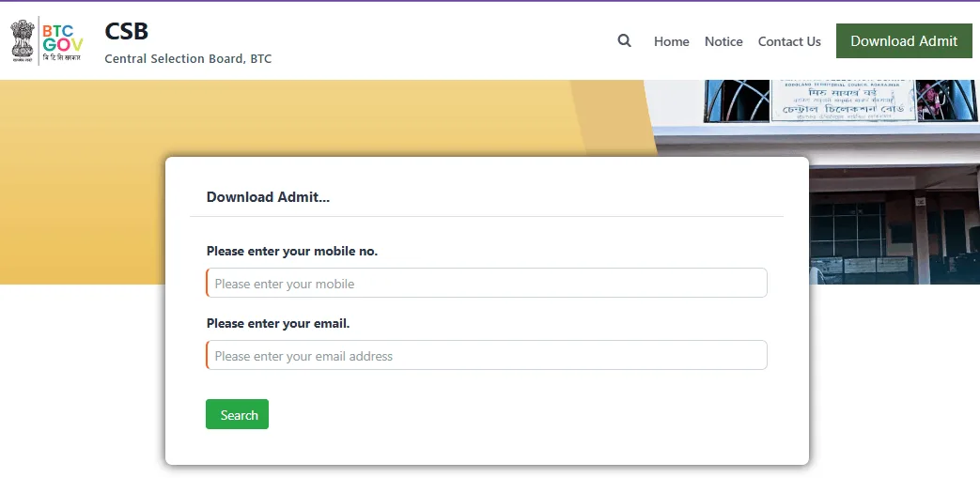Viewport: 980px width, 478px height.
Task: Open the Home menu item
Action: 671,41
